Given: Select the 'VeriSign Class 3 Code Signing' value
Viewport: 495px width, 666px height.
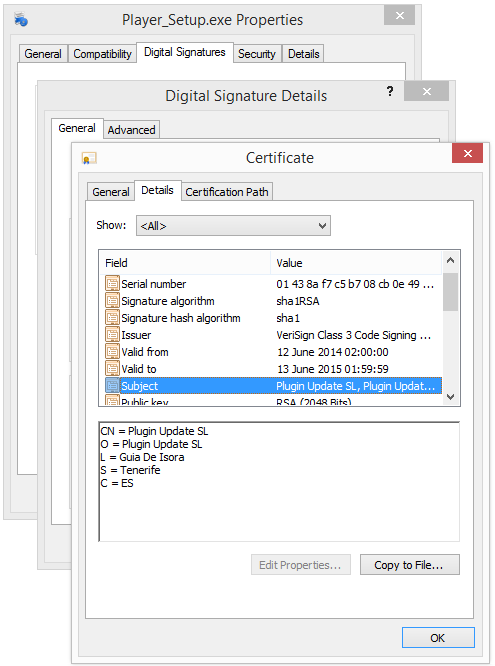Looking at the screenshot, I should (x=354, y=335).
